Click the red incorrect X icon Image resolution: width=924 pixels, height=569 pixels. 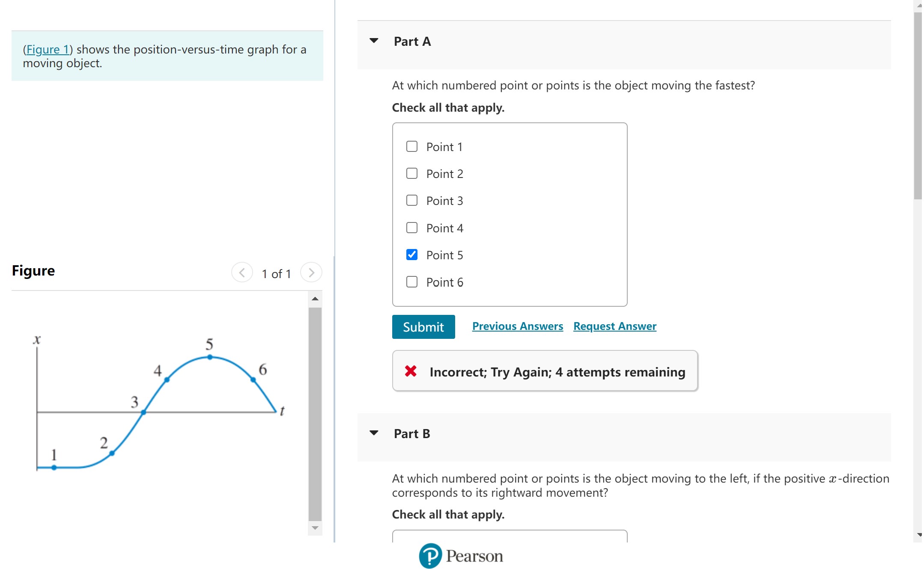coord(411,371)
